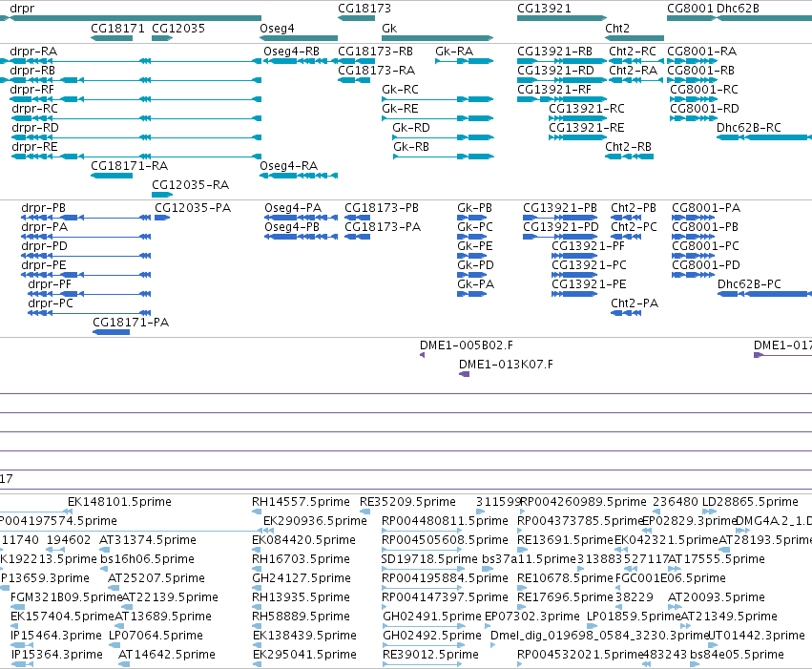812x669 pixels.
Task: Select the CG18171-RA transcript
Action: click(130, 167)
